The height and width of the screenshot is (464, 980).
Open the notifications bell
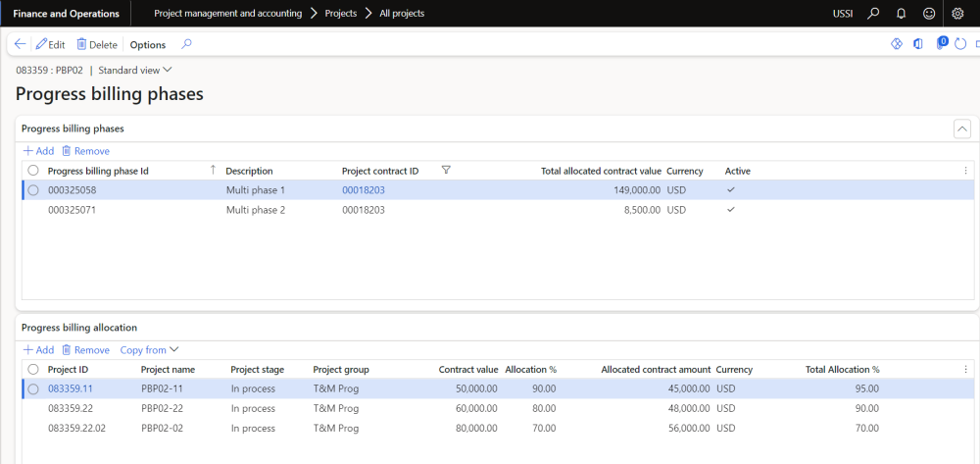pyautogui.click(x=901, y=14)
